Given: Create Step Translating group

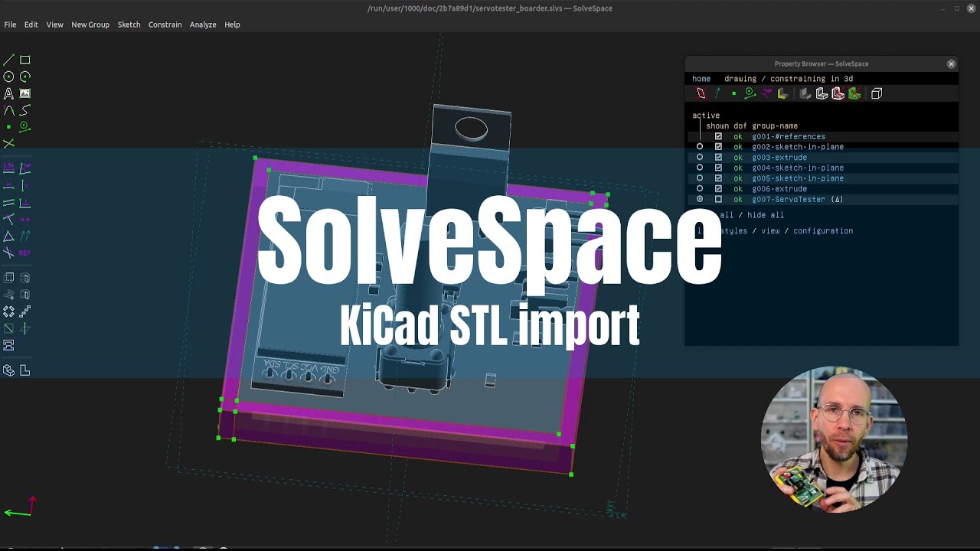Looking at the screenshot, I should (x=25, y=311).
